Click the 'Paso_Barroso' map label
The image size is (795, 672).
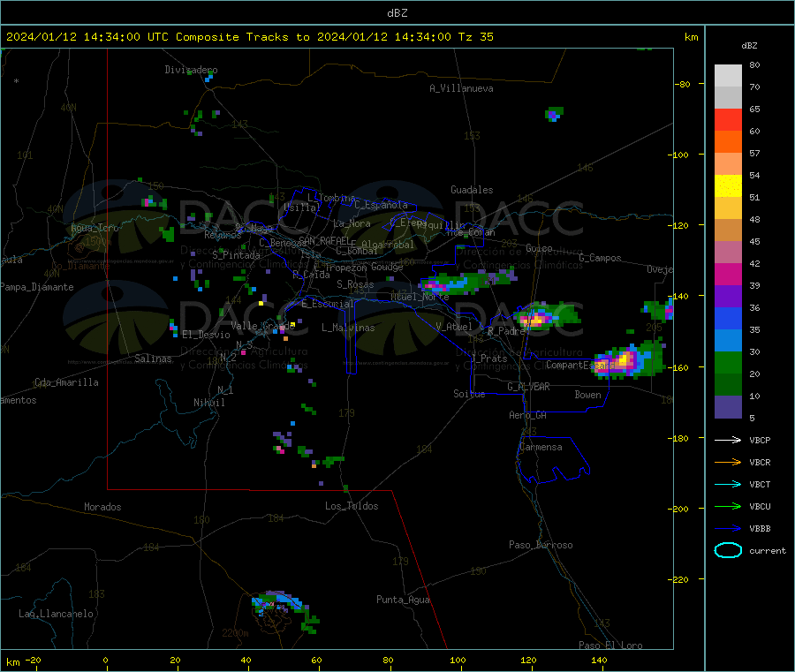coord(541,545)
